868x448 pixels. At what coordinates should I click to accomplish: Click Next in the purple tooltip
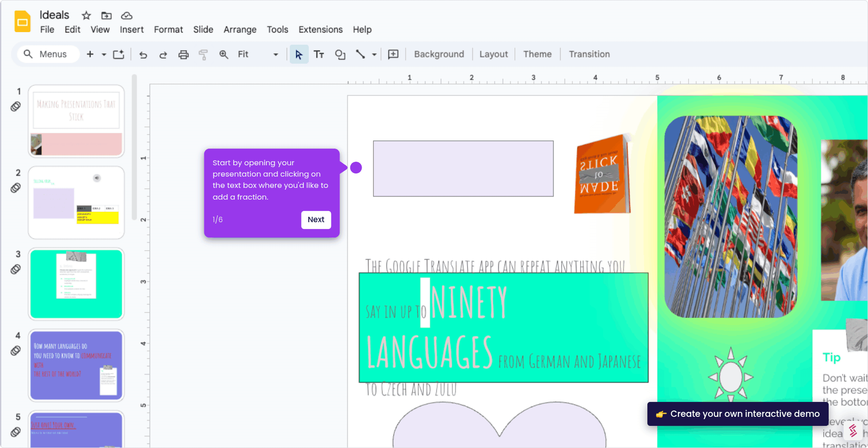[316, 219]
